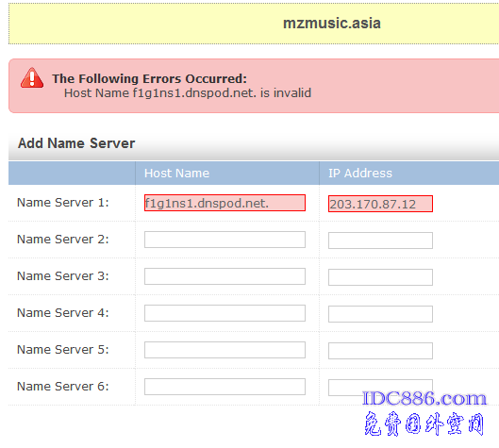Click the Host Name column header
The height and width of the screenshot is (448, 499).
(176, 174)
